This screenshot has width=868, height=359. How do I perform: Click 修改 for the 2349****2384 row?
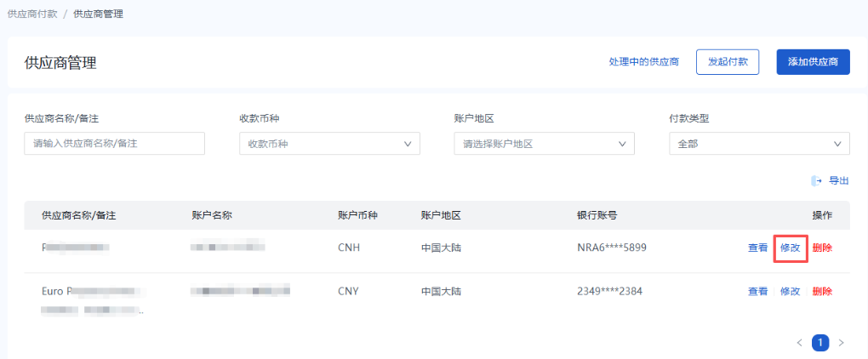[x=790, y=292]
